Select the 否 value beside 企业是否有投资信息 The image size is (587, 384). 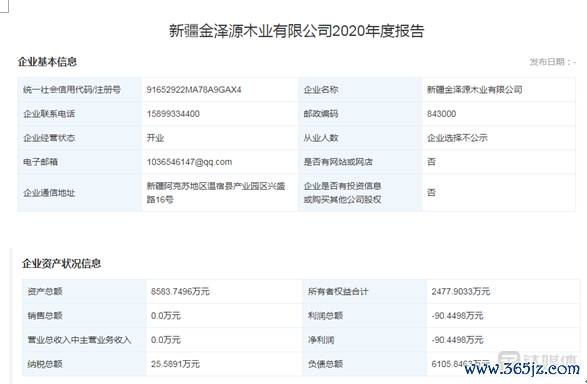pos(431,193)
